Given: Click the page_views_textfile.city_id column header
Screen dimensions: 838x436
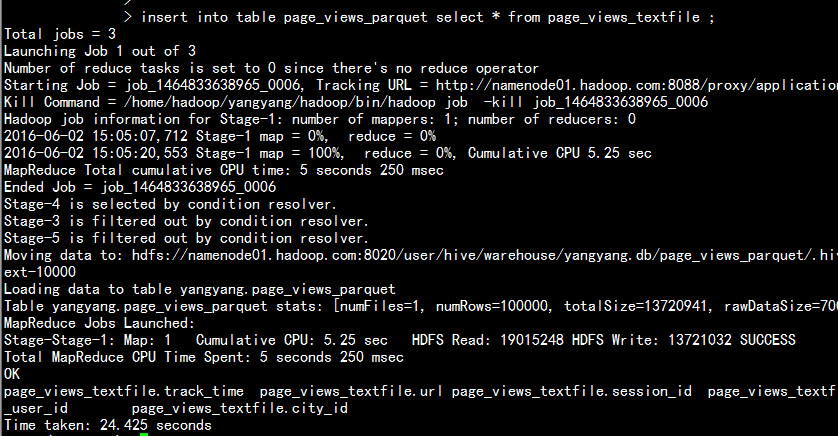Looking at the screenshot, I should [x=240, y=409].
